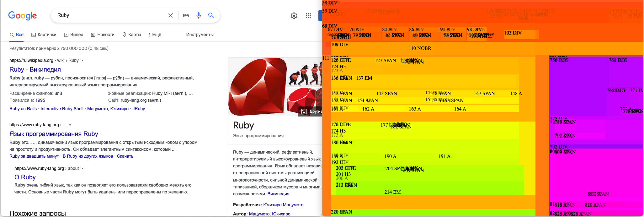This screenshot has width=644, height=217.
Task: Open О Ruby result
Action: (x=25, y=177)
